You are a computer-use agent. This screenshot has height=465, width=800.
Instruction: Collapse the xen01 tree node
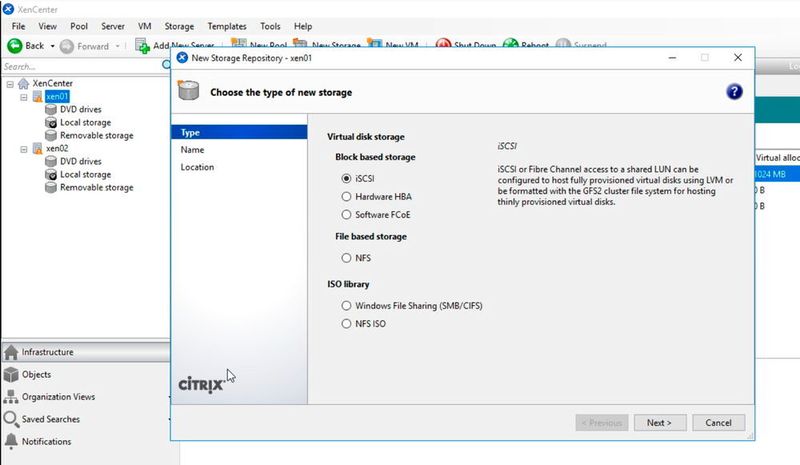[24, 97]
